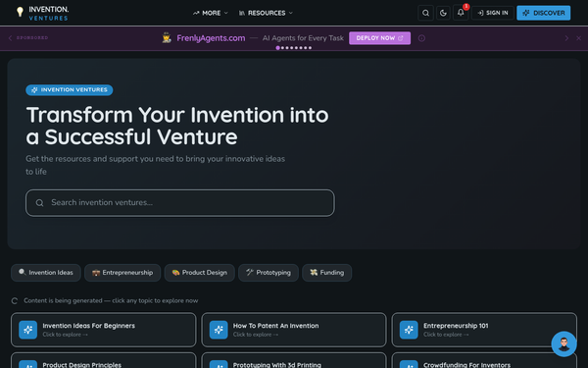Select the Product Design category chip
Image resolution: width=588 pixels, height=368 pixels.
200,273
